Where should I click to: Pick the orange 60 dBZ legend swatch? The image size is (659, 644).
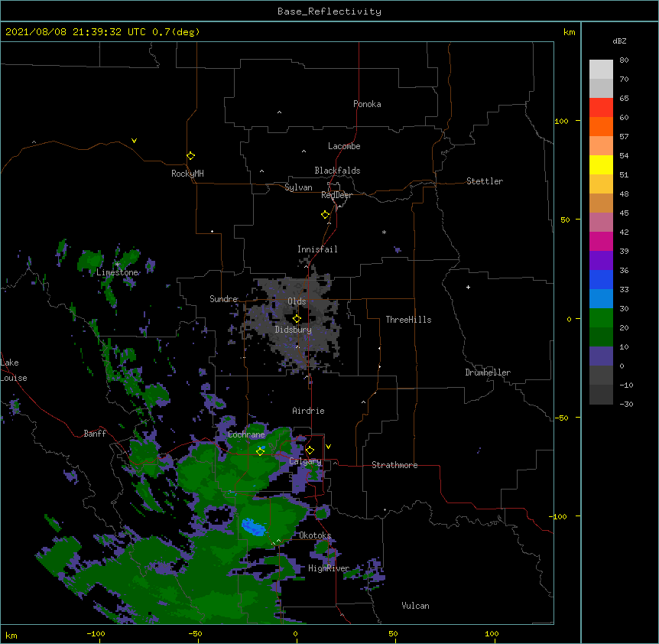click(x=601, y=126)
